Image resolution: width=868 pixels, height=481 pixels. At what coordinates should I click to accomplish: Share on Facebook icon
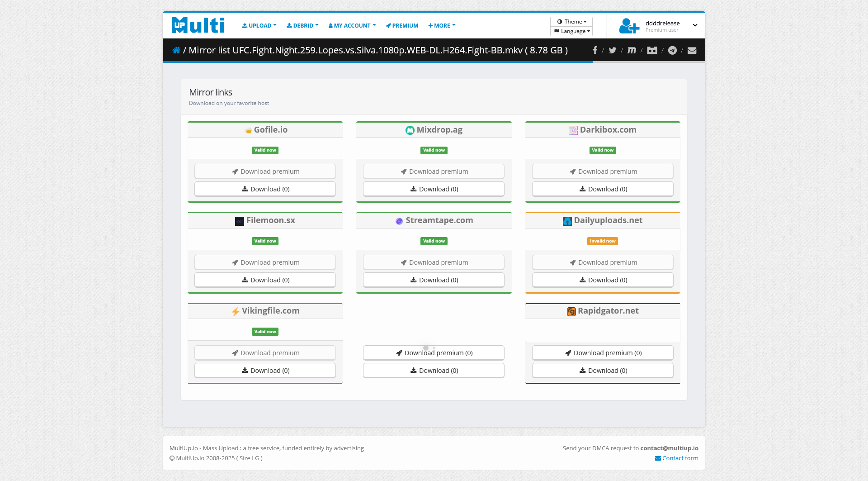click(x=595, y=50)
